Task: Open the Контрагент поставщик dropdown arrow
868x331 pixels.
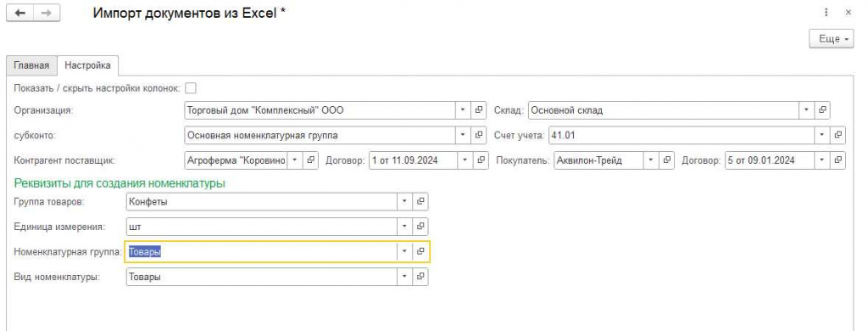Action: pyautogui.click(x=294, y=160)
